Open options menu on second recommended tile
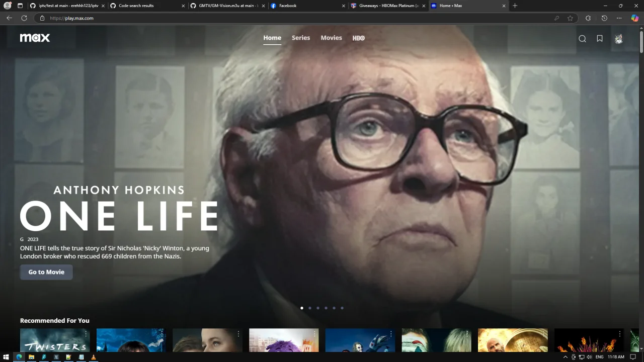The width and height of the screenshot is (644, 362). (162, 334)
